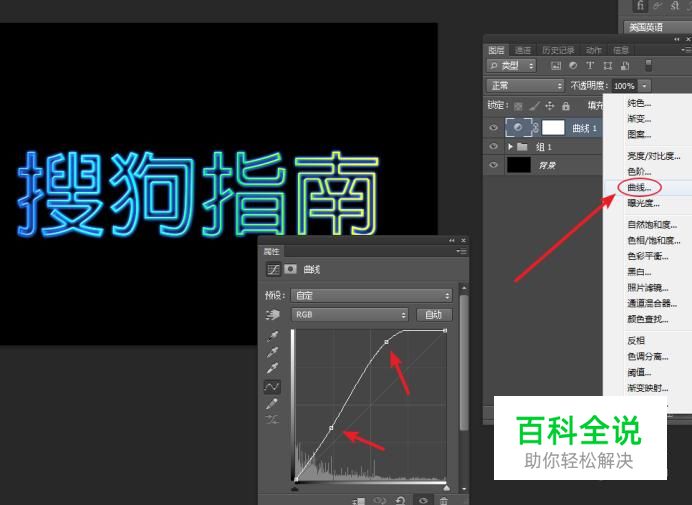Choose 渐变... menu item
Screen dimensions: 692x505
coord(639,119)
